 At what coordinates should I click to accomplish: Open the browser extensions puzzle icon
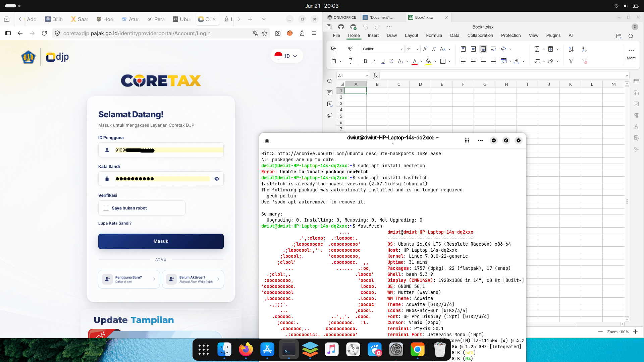302,33
